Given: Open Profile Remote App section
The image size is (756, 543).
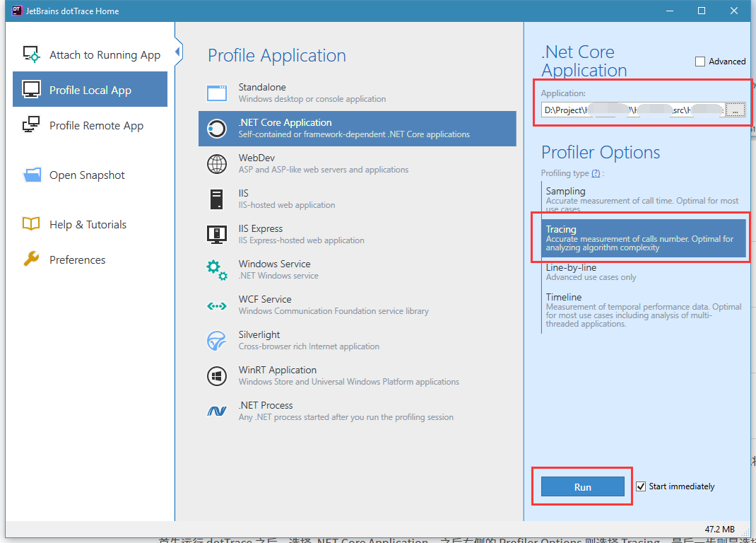Looking at the screenshot, I should click(x=90, y=125).
